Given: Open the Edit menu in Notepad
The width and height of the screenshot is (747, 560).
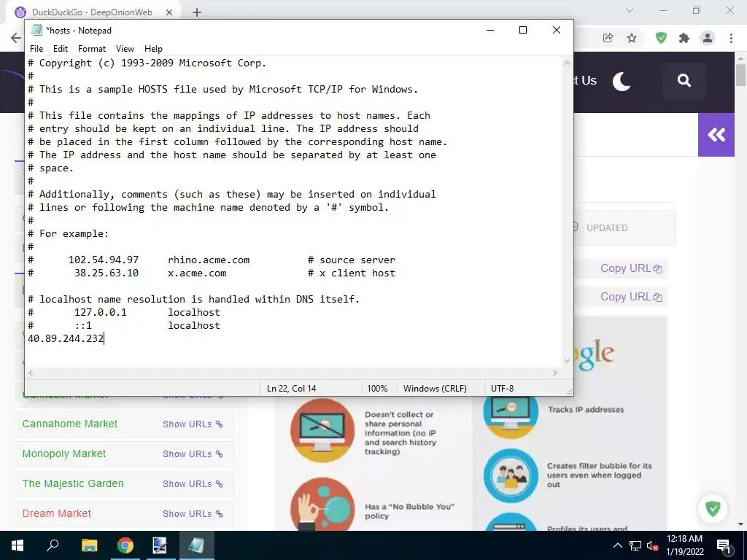Looking at the screenshot, I should [60, 49].
